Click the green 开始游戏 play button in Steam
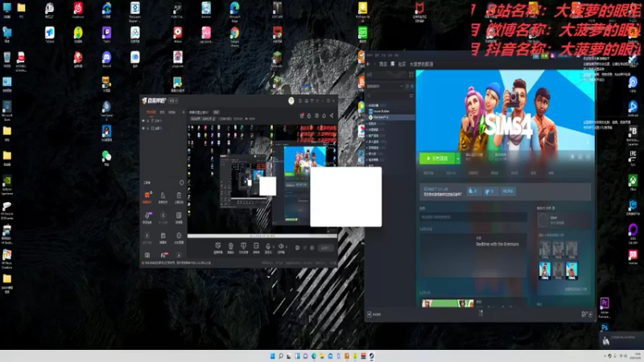Screen dimensions: 644x362 (437, 158)
